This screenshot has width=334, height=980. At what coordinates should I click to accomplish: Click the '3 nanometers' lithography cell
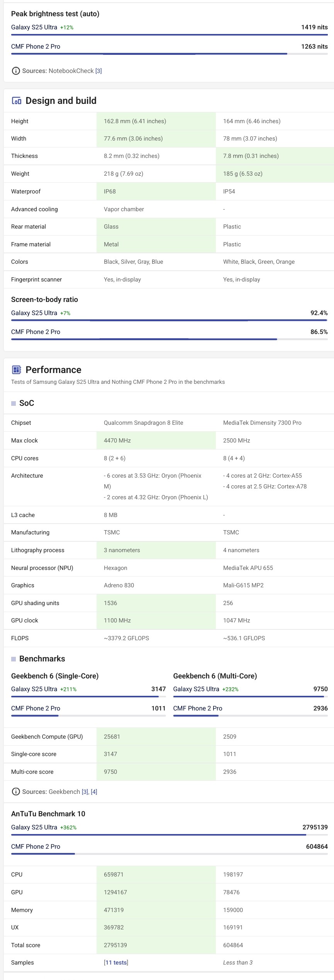coord(156,550)
